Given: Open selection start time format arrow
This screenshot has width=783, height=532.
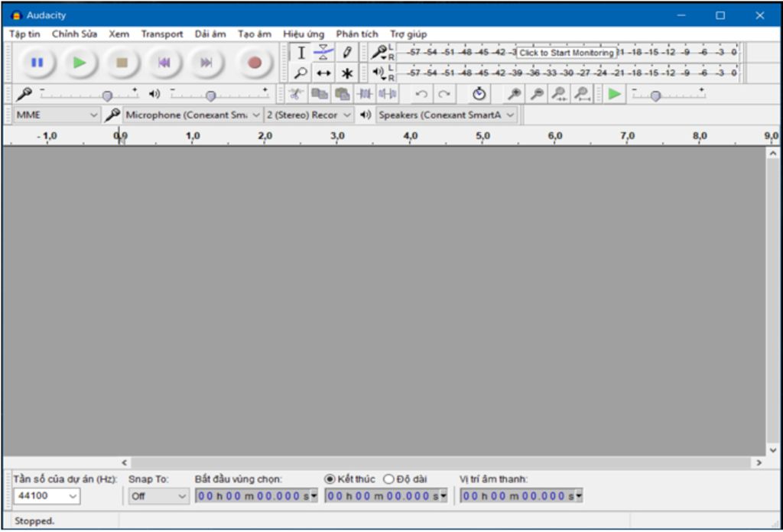Looking at the screenshot, I should [x=314, y=496].
